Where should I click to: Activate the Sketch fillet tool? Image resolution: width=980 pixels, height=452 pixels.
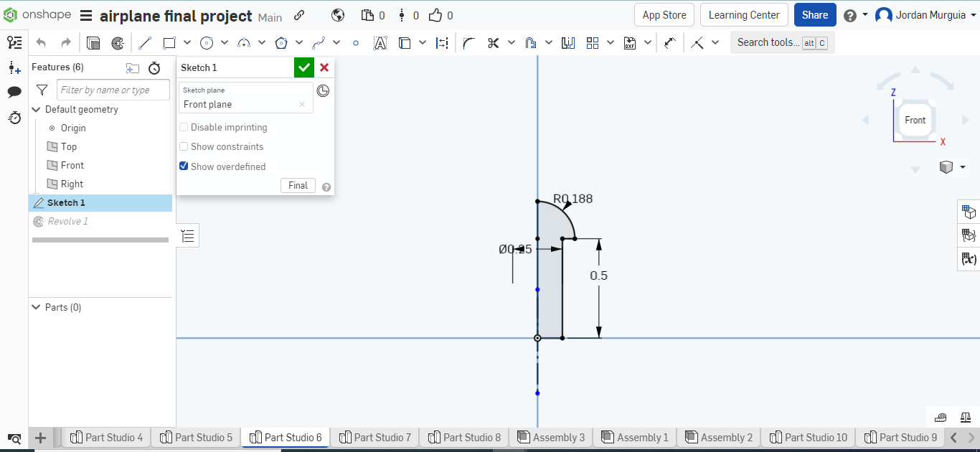tap(469, 43)
